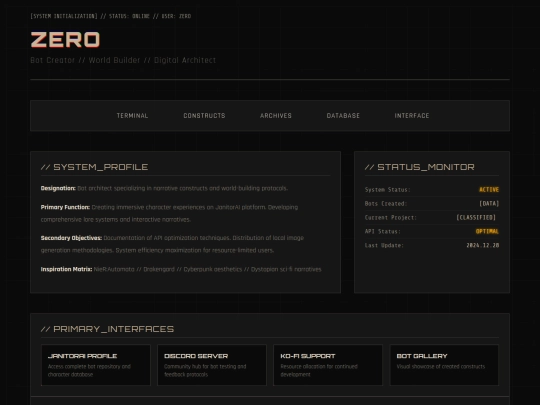
Task: Click the SYSTEM_PROFILE heading
Action: (x=94, y=167)
